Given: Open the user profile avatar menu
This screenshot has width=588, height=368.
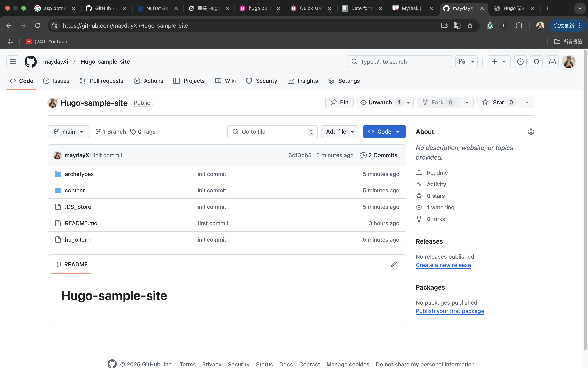Looking at the screenshot, I should [x=569, y=62].
